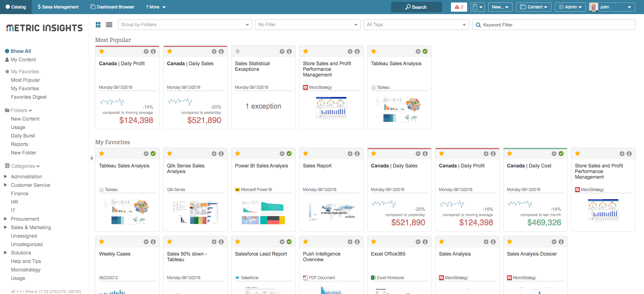The height and width of the screenshot is (294, 644).
Task: Open Sales Management tab
Action: (x=58, y=7)
